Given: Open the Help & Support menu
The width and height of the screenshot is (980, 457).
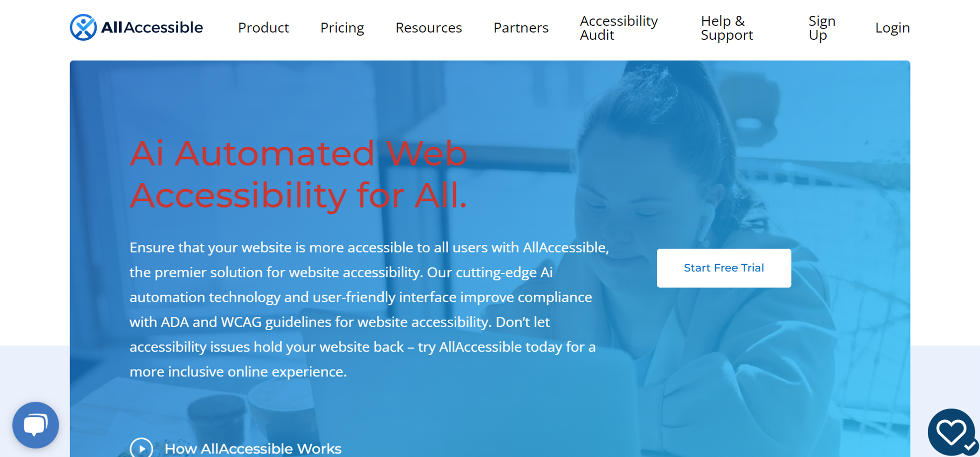Looking at the screenshot, I should pos(727,28).
